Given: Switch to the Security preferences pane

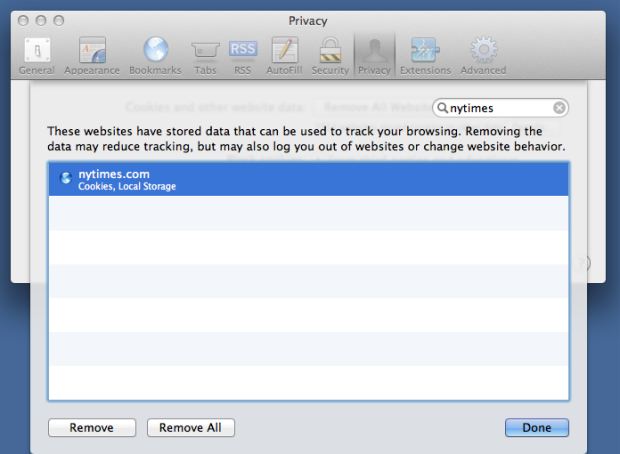Looking at the screenshot, I should [x=330, y=55].
